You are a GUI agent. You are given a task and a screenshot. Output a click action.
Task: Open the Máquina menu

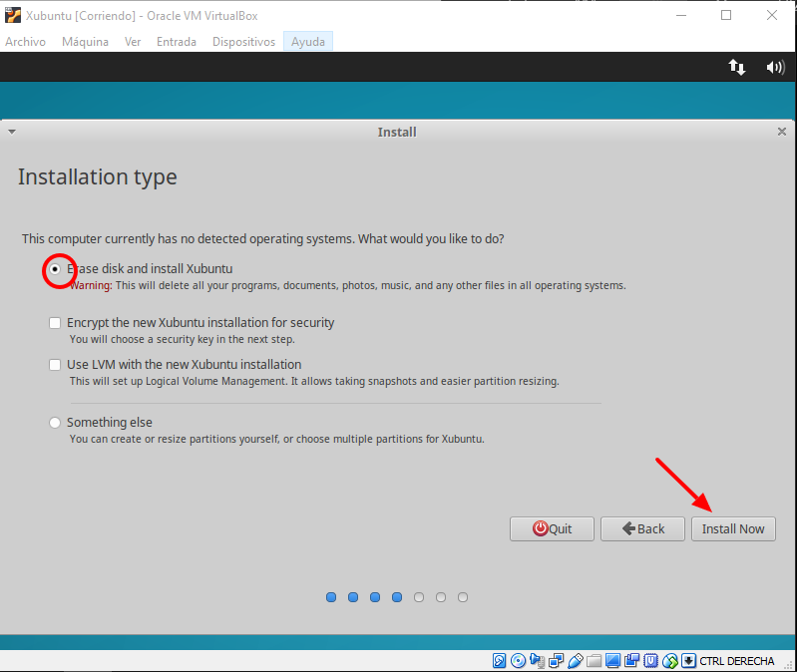point(85,42)
